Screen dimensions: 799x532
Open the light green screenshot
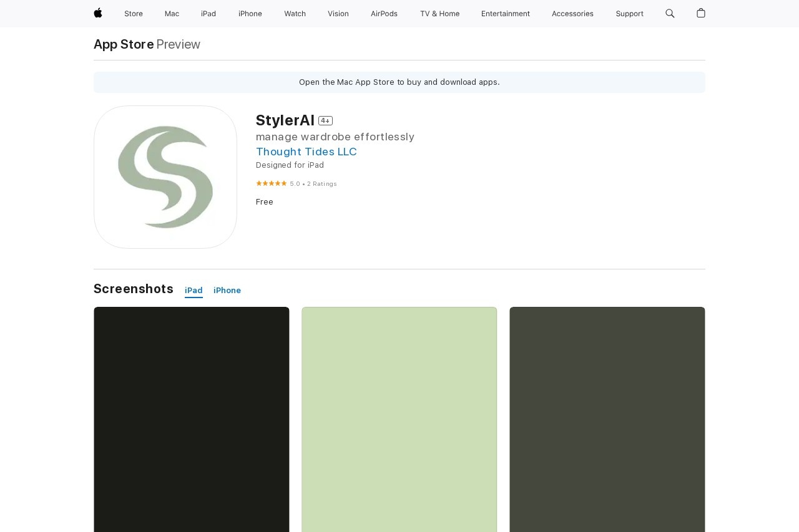coord(399,419)
